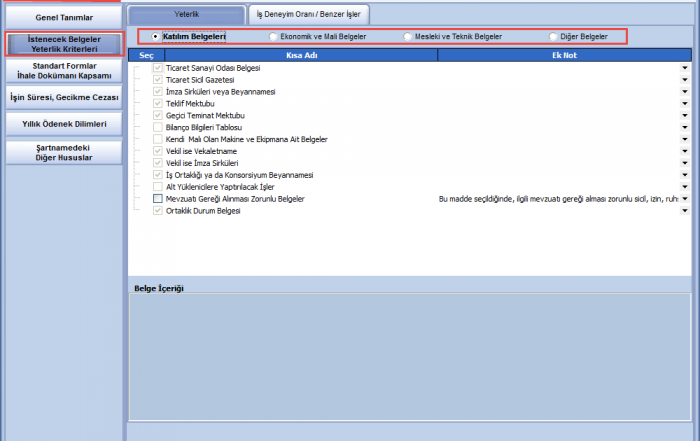Expand Ek Not dropdown for Ticaret Sanayi Odası Belgesi

coord(685,68)
